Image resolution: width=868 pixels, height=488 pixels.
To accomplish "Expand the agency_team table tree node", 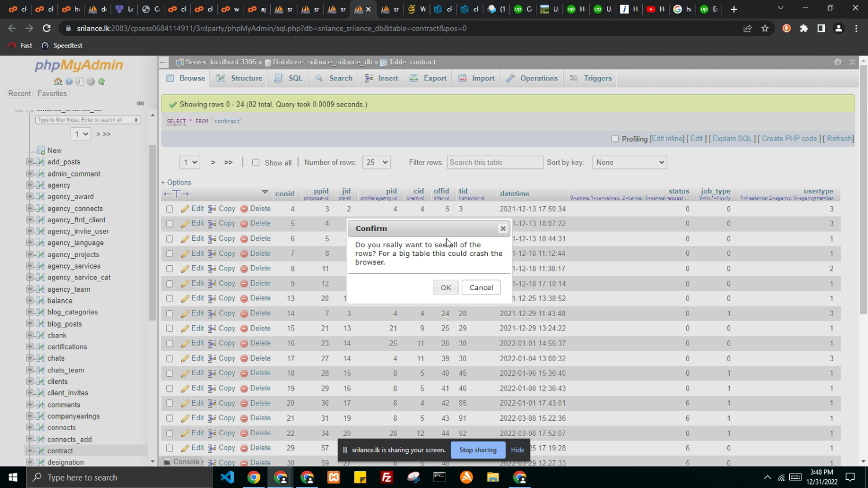I will coord(30,289).
